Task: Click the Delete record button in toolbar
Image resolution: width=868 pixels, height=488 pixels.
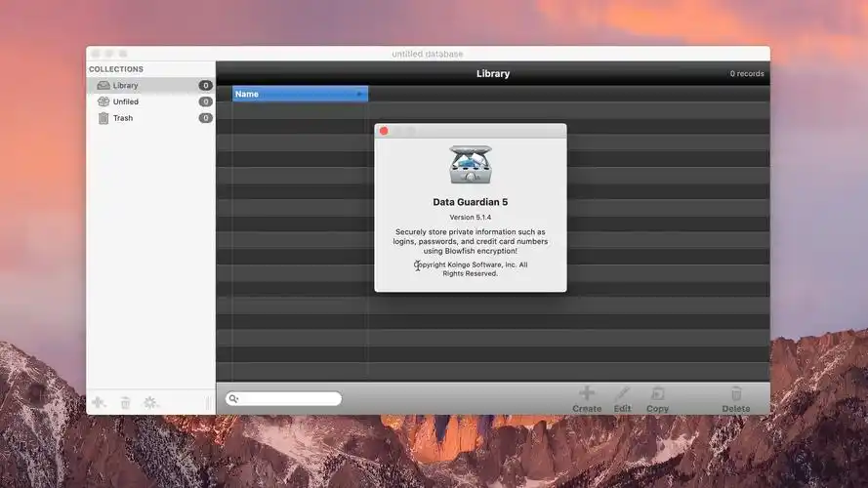Action: [x=735, y=399]
